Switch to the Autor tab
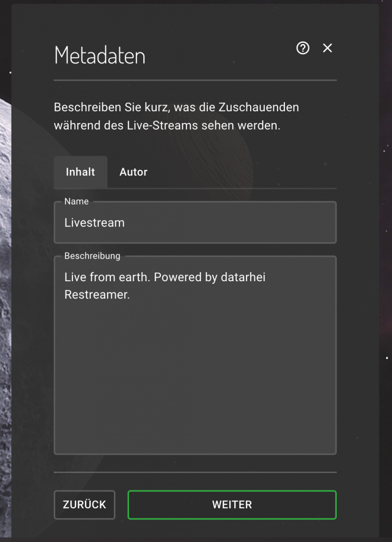The image size is (392, 542). pyautogui.click(x=133, y=172)
